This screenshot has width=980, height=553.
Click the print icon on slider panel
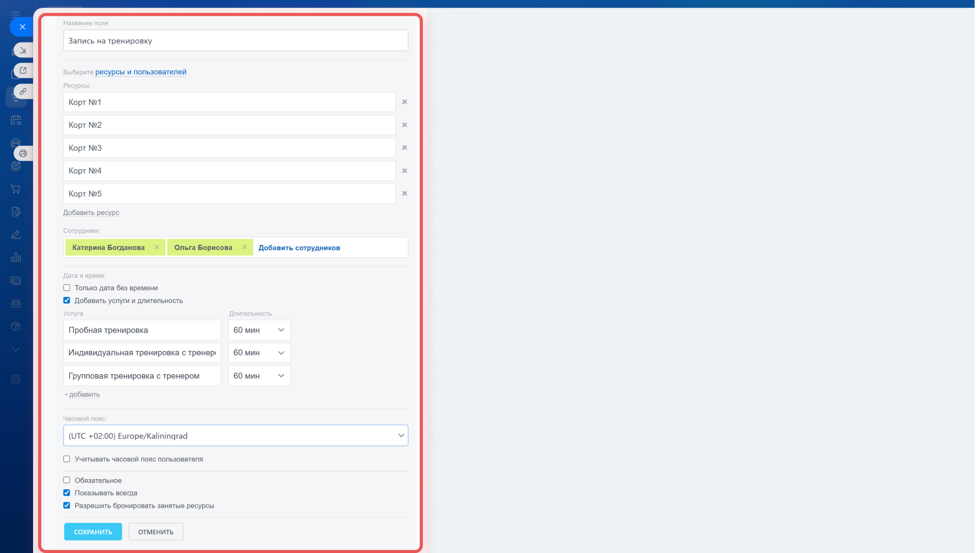(23, 153)
